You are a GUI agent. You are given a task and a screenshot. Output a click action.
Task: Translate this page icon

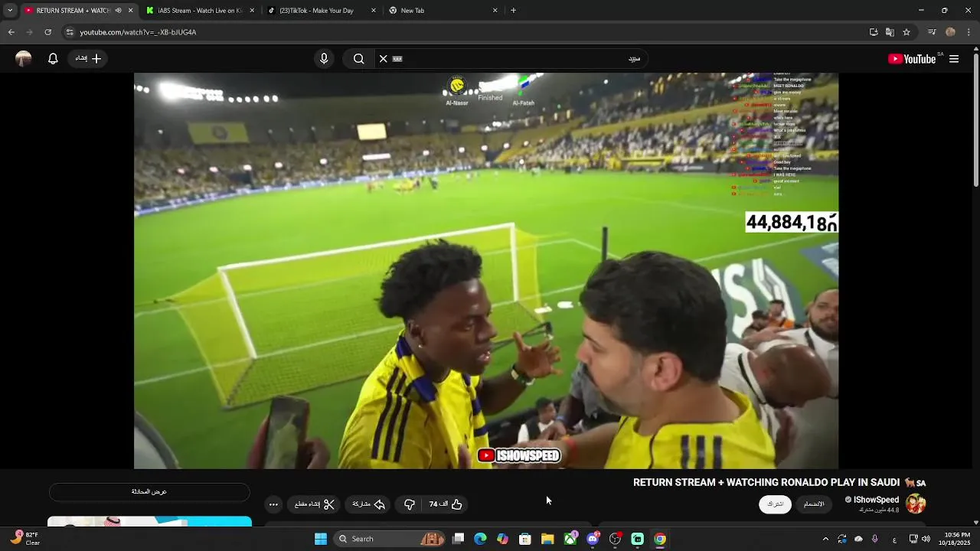tap(890, 32)
